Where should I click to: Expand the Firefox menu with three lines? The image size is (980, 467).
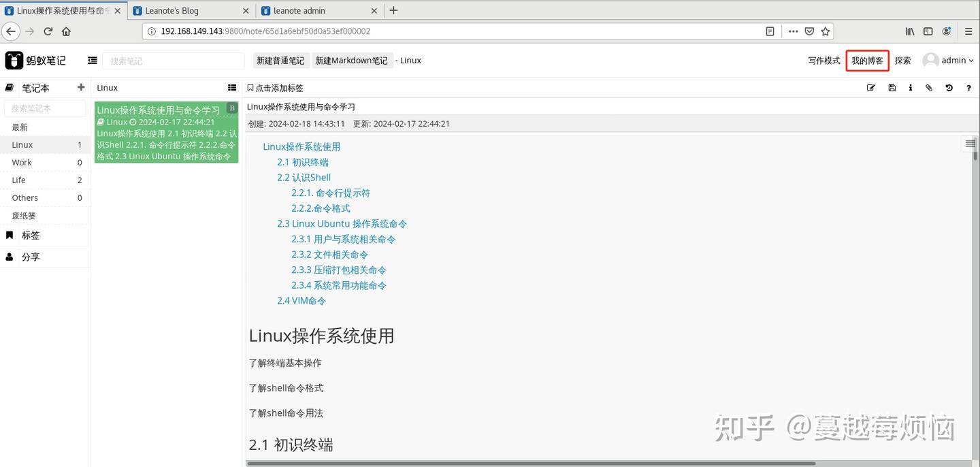click(x=968, y=31)
